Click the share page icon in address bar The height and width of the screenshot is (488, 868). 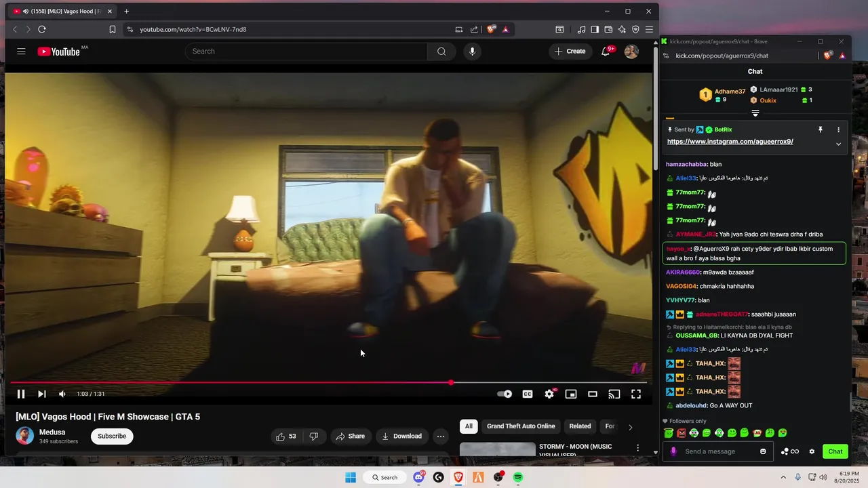(474, 29)
